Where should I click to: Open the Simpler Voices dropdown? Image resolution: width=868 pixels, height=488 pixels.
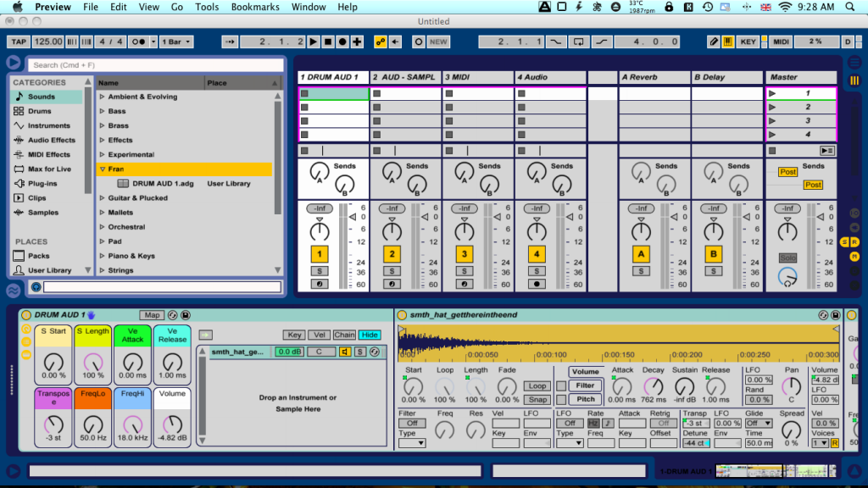(820, 442)
